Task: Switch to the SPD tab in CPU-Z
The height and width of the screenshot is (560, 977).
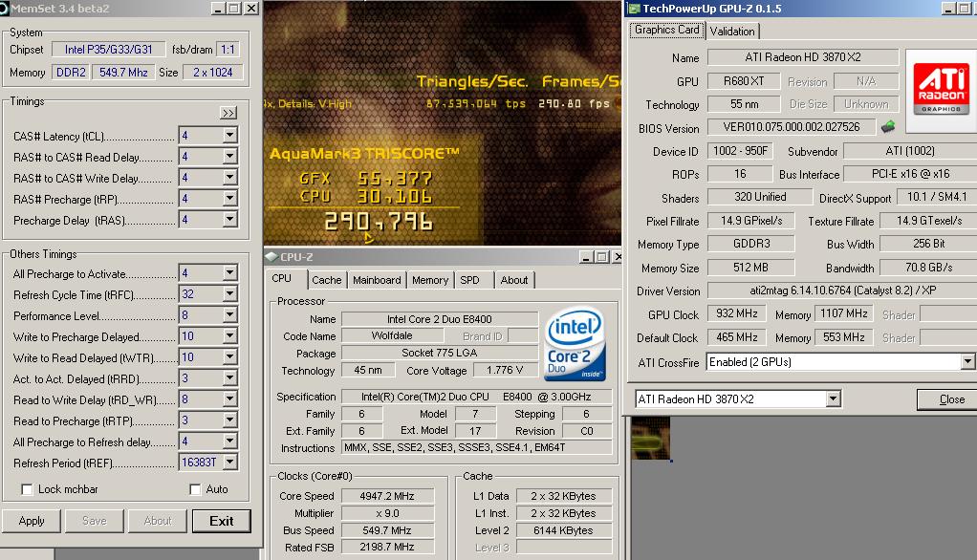Action: [x=469, y=280]
